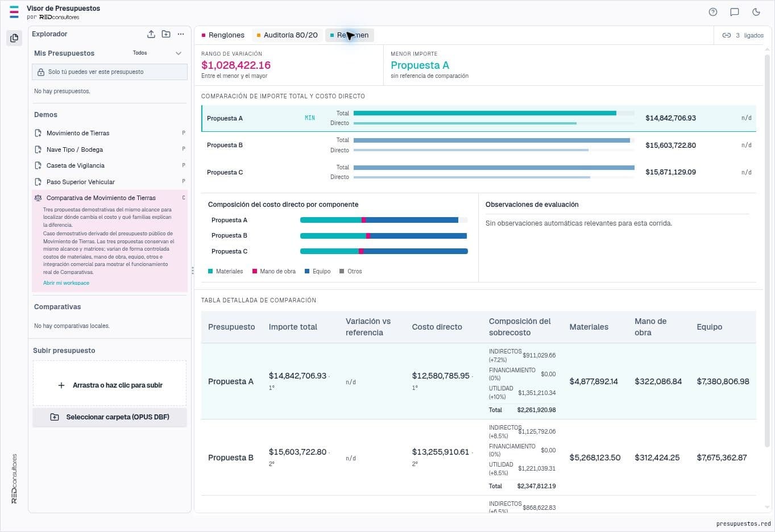775x532 pixels.
Task: Click the $2,347,812.19 overhead total
Action: click(x=537, y=486)
